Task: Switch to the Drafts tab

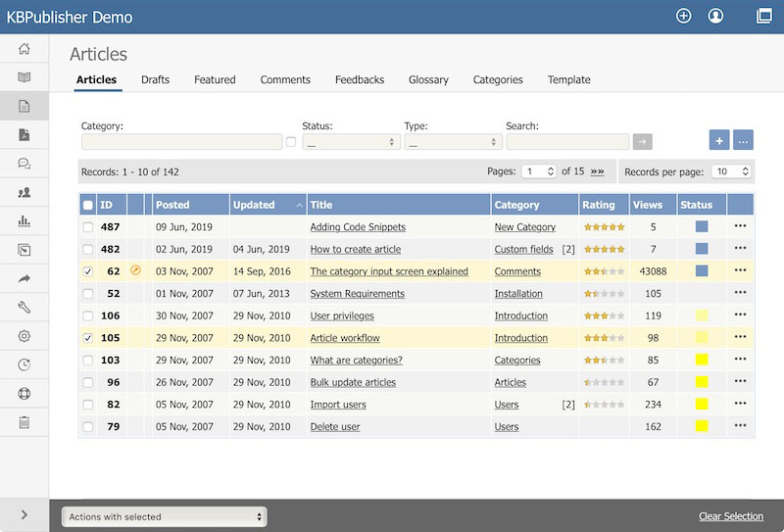Action: 155,79
